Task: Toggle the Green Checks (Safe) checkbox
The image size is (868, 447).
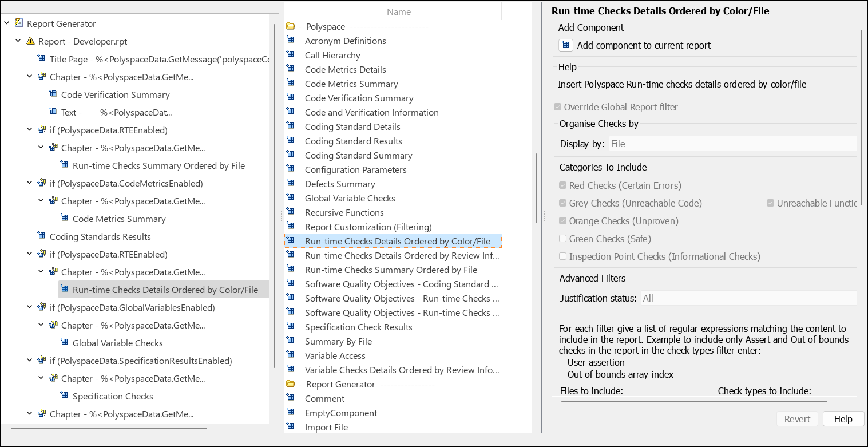Action: coord(563,239)
